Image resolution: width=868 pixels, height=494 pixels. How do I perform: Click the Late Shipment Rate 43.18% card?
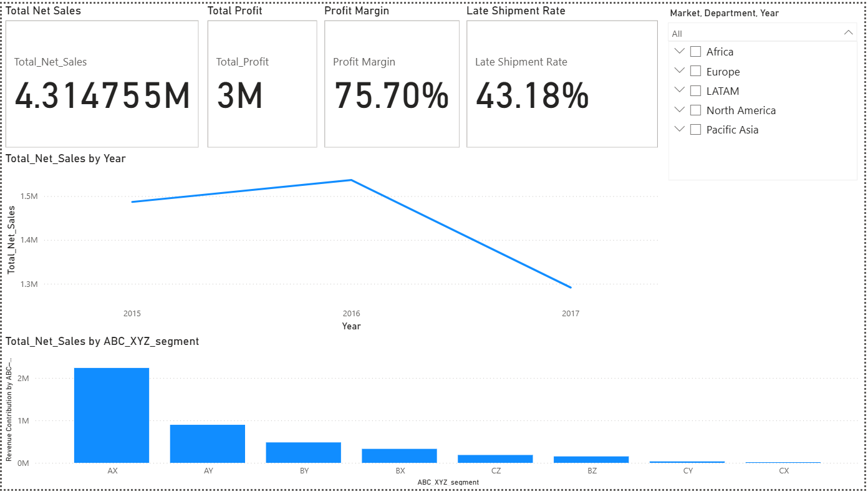pos(562,84)
